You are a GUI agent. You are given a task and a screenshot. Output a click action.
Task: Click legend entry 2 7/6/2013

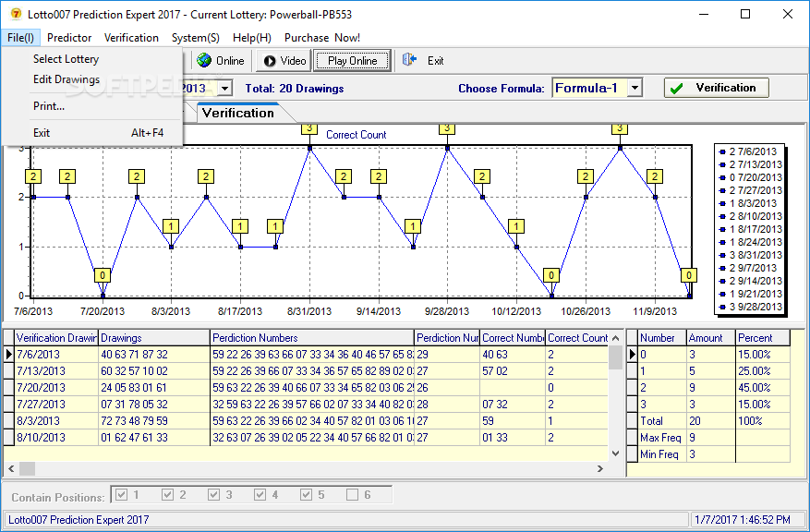[748, 151]
